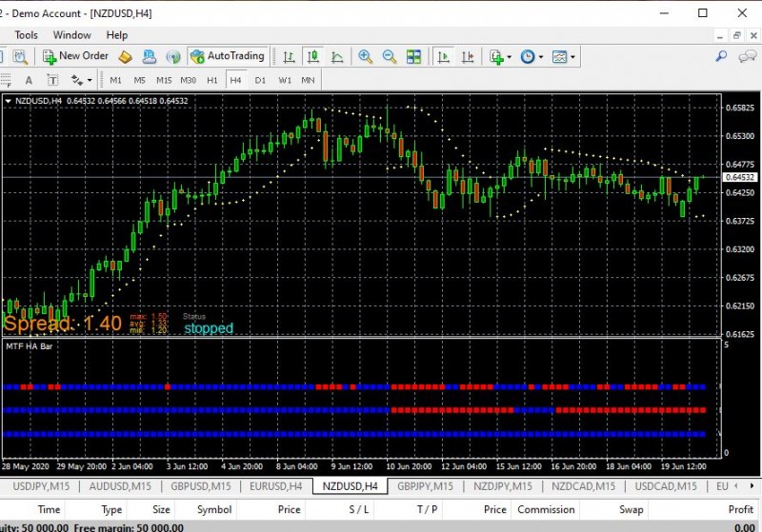
Task: Toggle chart shift from right edge
Action: click(468, 57)
